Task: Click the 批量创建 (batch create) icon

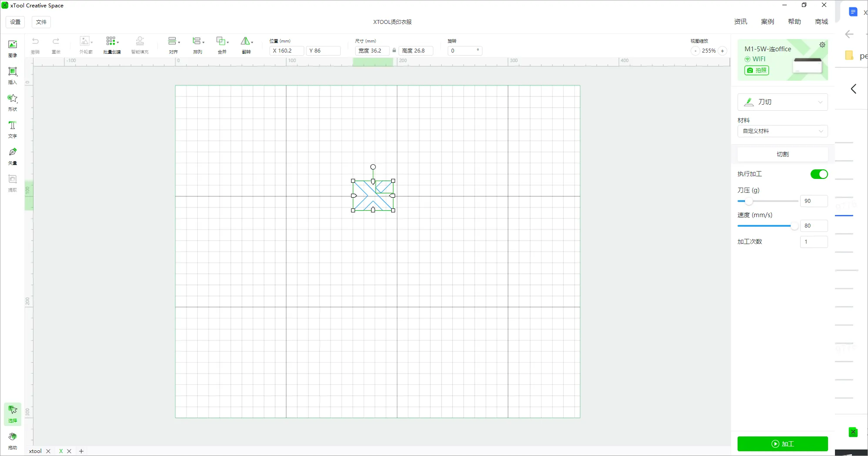Action: tap(112, 45)
